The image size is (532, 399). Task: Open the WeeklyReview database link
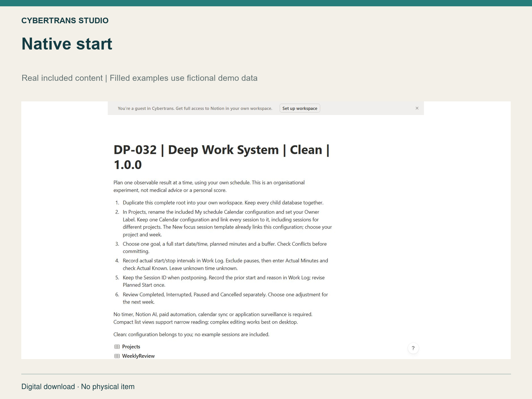click(138, 356)
